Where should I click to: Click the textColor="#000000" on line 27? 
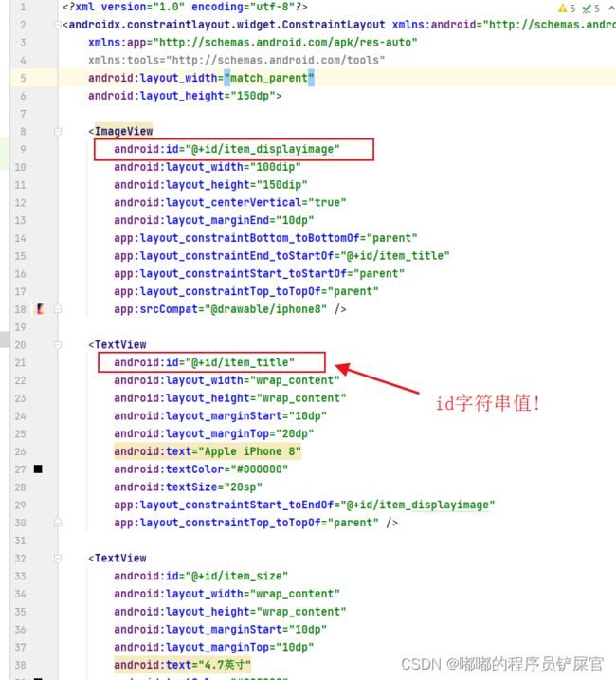pos(201,469)
